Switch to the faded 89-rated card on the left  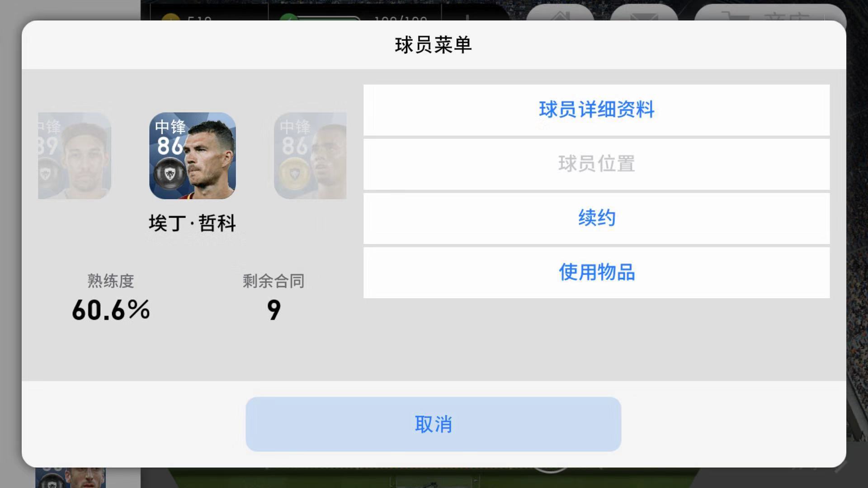[75, 156]
